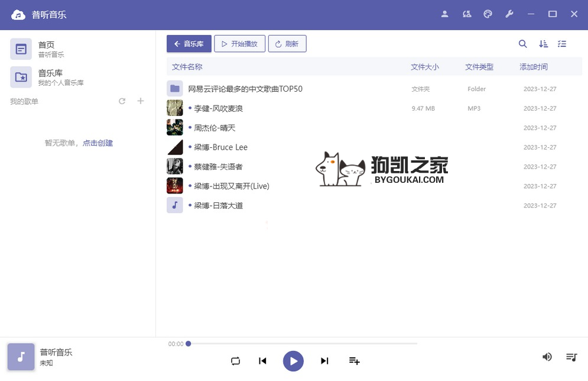Select 音乐库 in the sidebar
The height and width of the screenshot is (381, 588).
click(x=50, y=77)
